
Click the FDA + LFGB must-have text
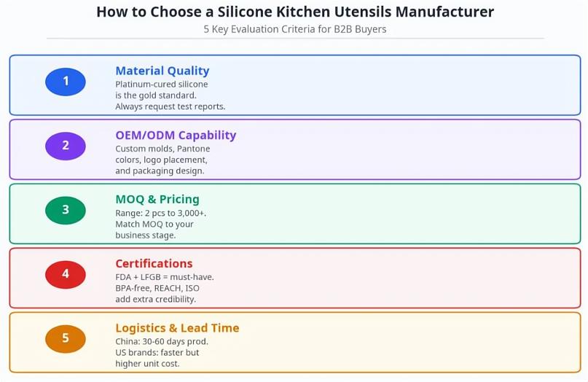coord(164,277)
